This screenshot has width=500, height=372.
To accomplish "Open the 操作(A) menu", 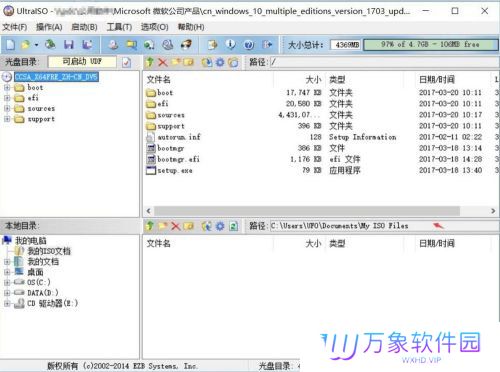I will (49, 27).
